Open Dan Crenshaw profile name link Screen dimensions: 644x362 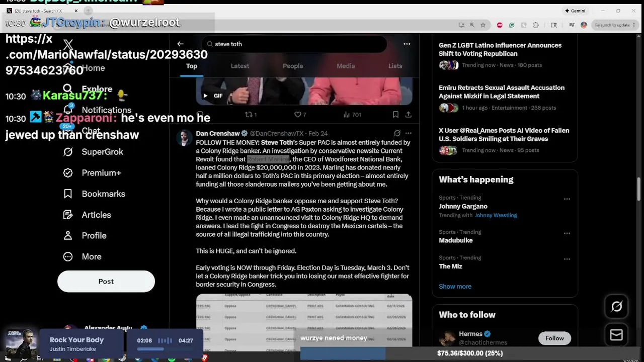click(x=218, y=133)
